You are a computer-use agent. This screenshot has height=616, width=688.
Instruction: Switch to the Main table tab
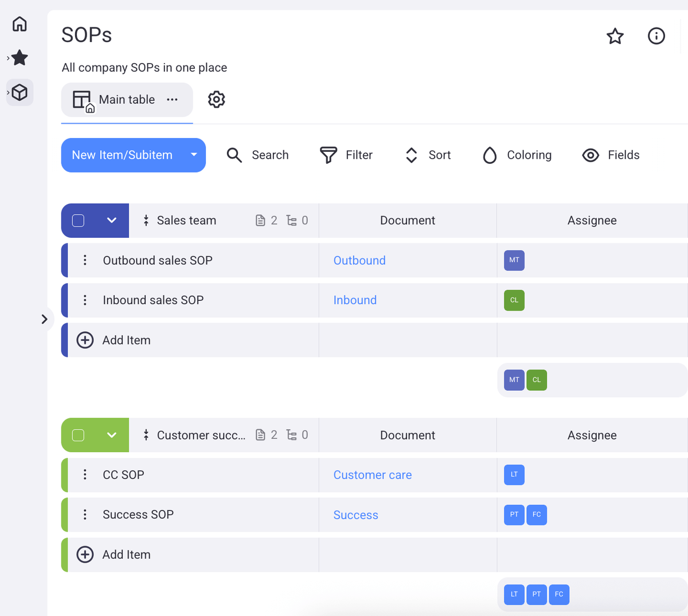click(127, 99)
